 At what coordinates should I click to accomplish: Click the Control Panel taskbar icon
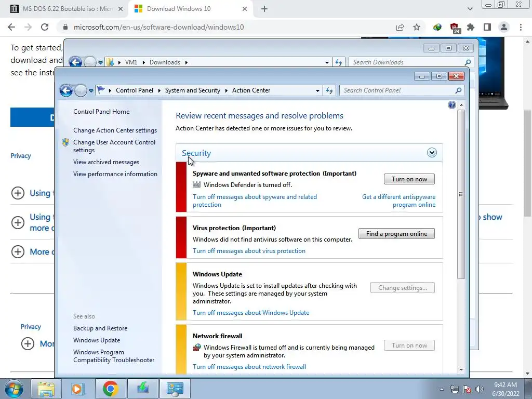click(x=175, y=389)
